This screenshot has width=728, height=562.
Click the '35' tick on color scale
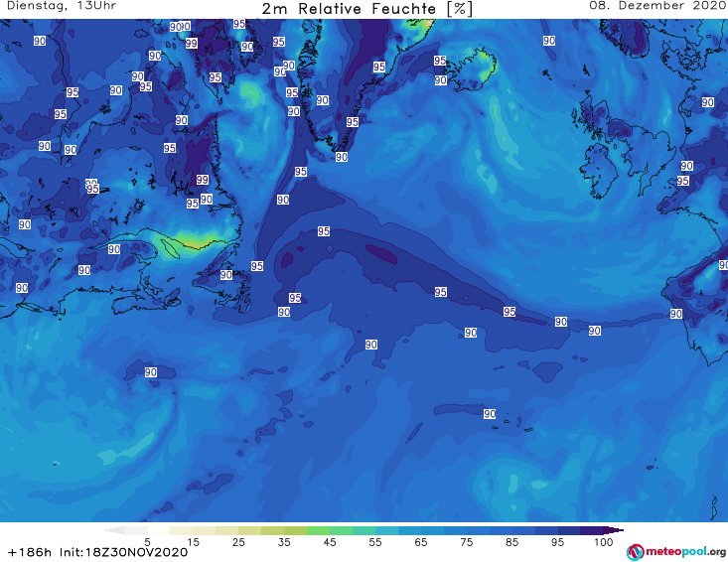tap(284, 542)
